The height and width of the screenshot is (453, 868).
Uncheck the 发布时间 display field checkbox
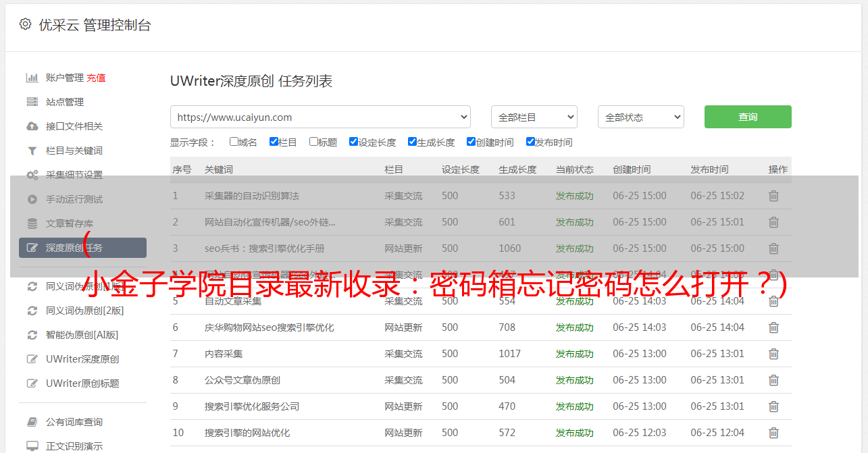pos(530,142)
